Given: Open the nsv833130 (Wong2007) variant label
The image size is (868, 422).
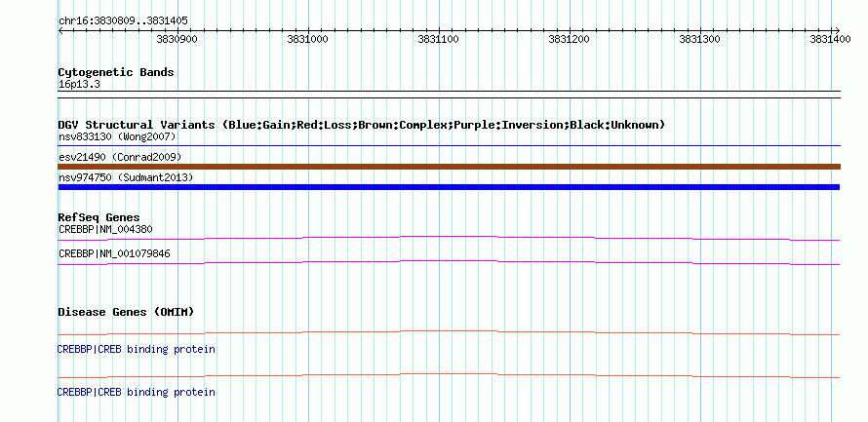Looking at the screenshot, I should pyautogui.click(x=117, y=136).
